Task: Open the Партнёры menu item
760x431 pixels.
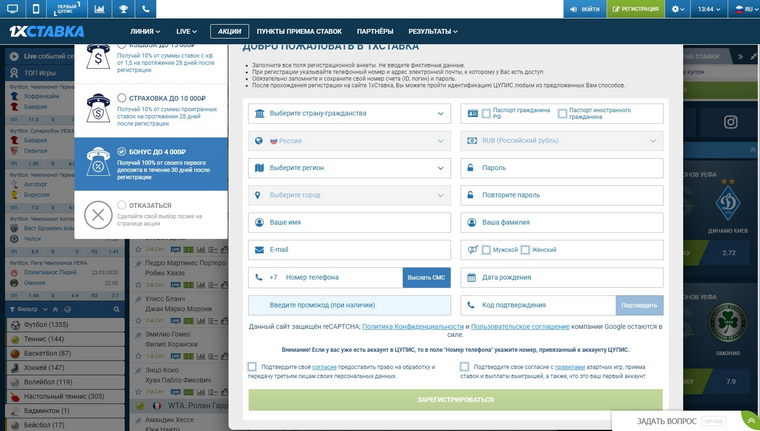Action: [375, 32]
